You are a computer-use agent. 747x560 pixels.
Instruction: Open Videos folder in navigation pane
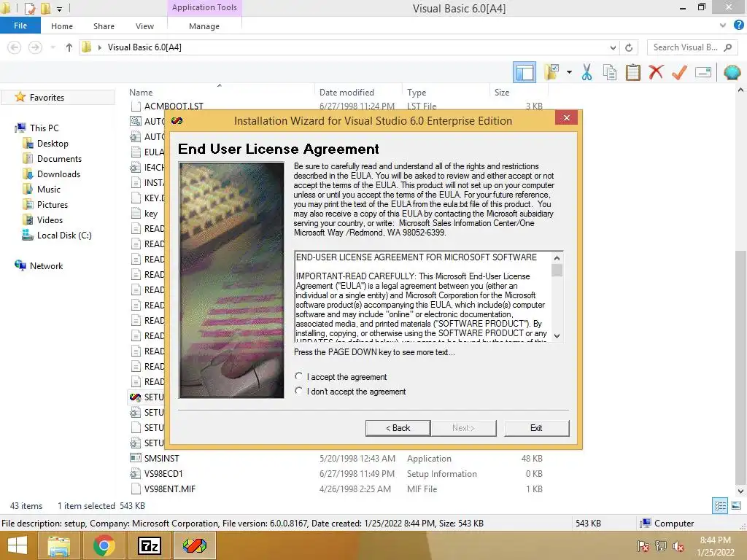[50, 219]
